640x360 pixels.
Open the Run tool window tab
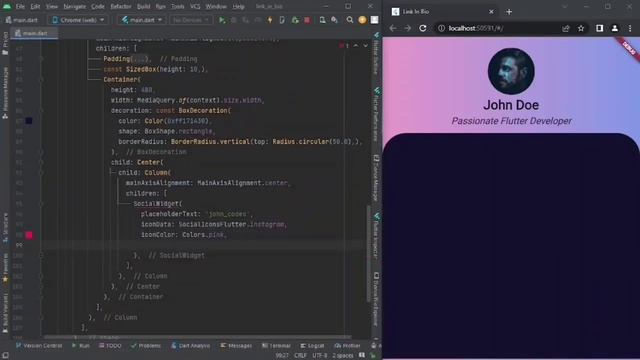[x=80, y=346]
